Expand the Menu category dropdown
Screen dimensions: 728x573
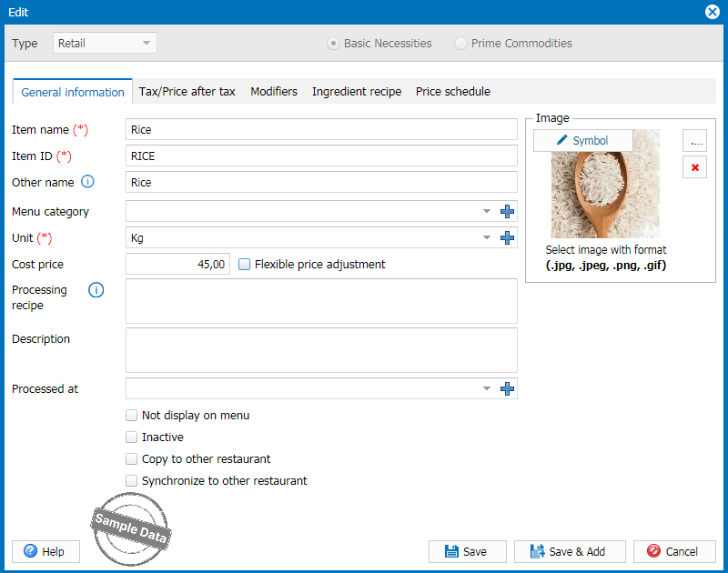click(487, 212)
